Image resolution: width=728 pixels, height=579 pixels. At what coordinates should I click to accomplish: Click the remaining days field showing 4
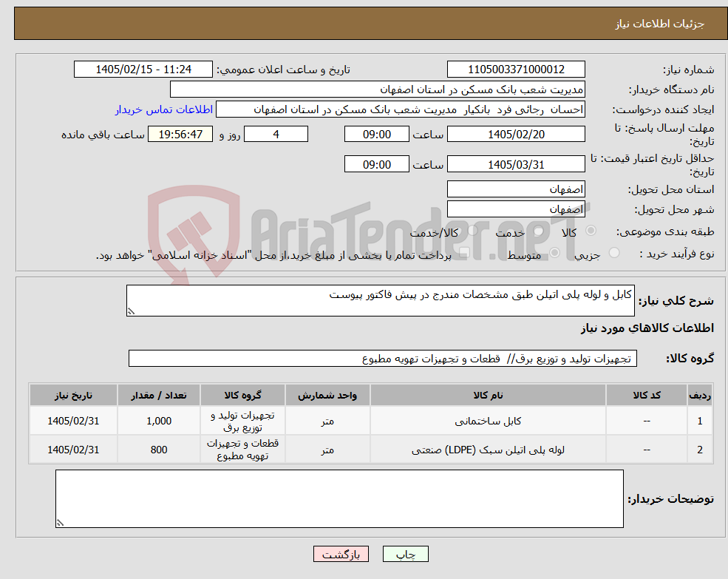point(276,135)
